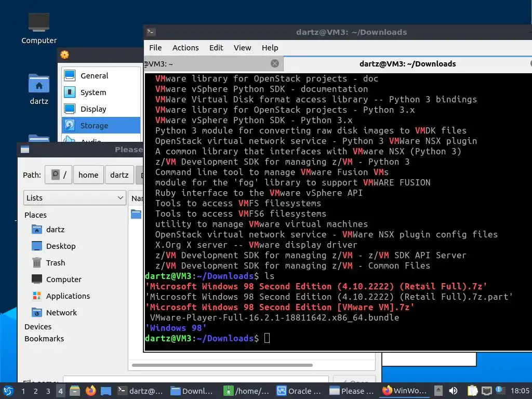Click the terminal window title bar icon
Screen dimensions: 532x399
pyautogui.click(x=151, y=32)
